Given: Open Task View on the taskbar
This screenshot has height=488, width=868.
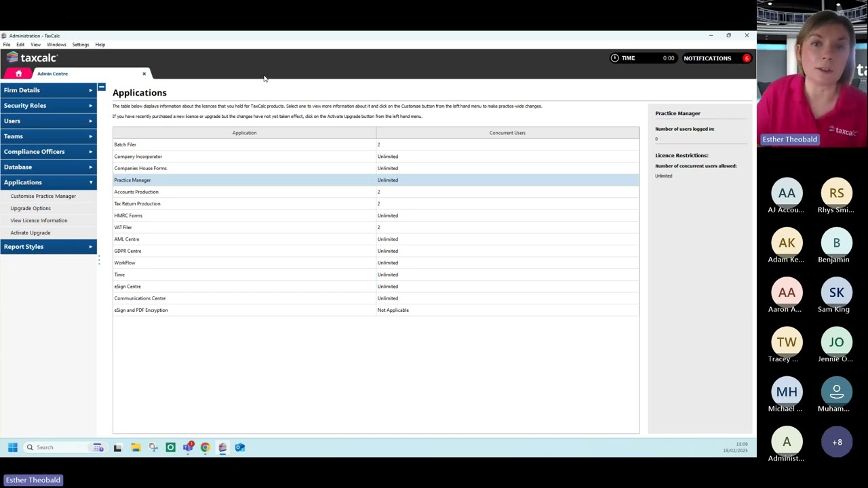Looking at the screenshot, I should click(x=117, y=447).
